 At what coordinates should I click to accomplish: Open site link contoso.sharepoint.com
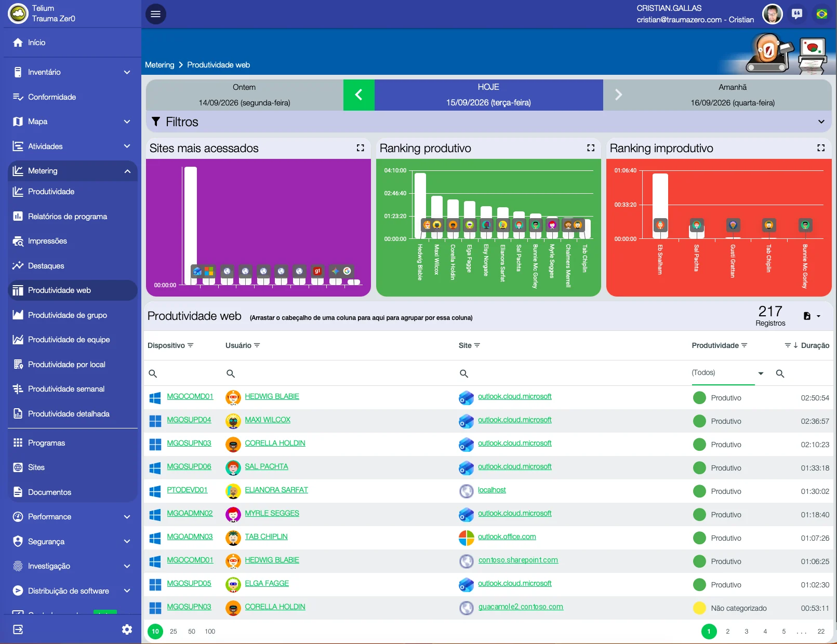pyautogui.click(x=518, y=560)
